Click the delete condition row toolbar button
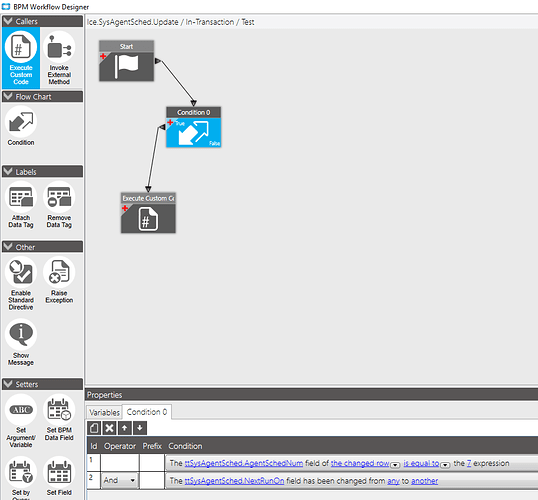Screen dimensions: 538x500 pyautogui.click(x=109, y=428)
